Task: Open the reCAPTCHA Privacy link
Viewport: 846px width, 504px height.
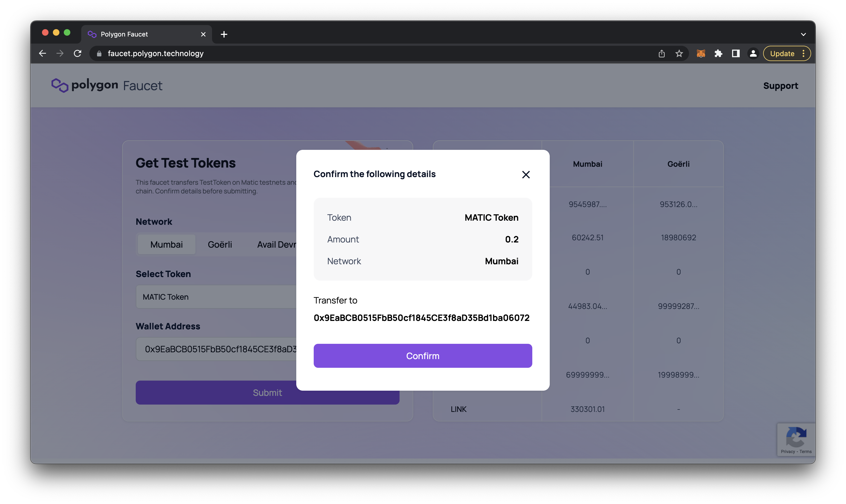Action: (x=788, y=451)
